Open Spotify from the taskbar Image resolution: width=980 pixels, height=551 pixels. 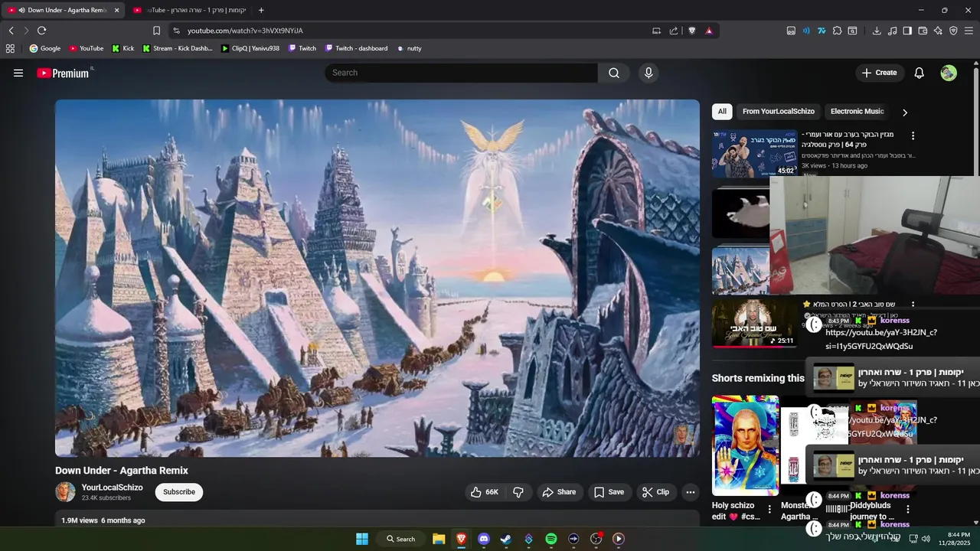click(x=551, y=539)
